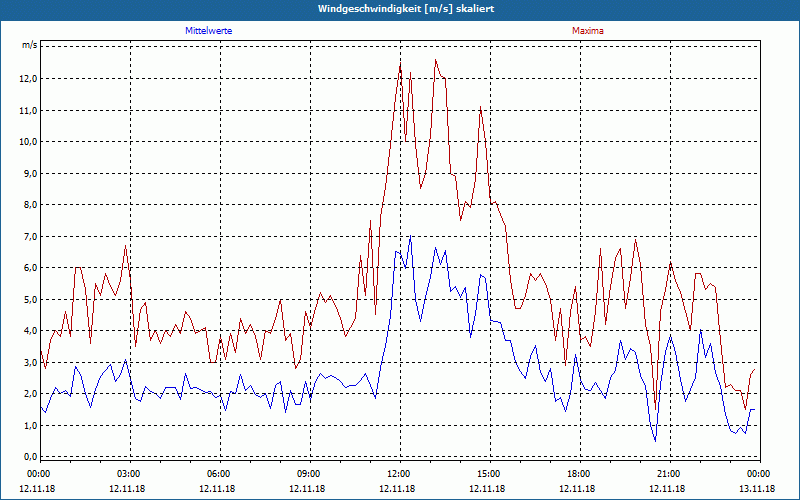Click the '7,0' y-axis value
The height and width of the screenshot is (500, 800).
pyautogui.click(x=31, y=236)
